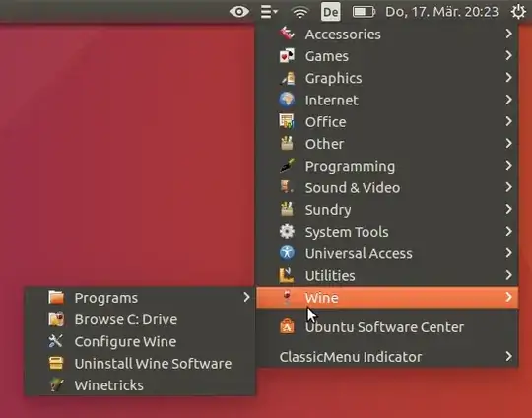The image size is (532, 418).
Task: Open the ClassicMenu Indicator entry
Action: tap(387, 357)
